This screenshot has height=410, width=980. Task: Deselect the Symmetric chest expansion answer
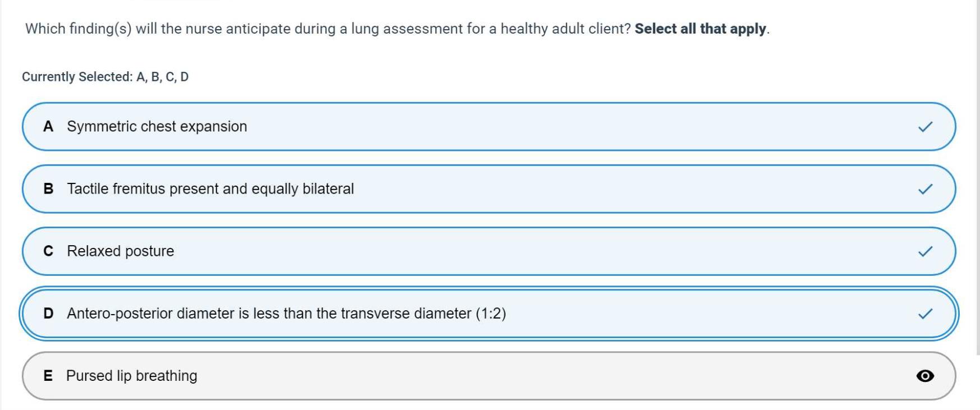(x=157, y=127)
